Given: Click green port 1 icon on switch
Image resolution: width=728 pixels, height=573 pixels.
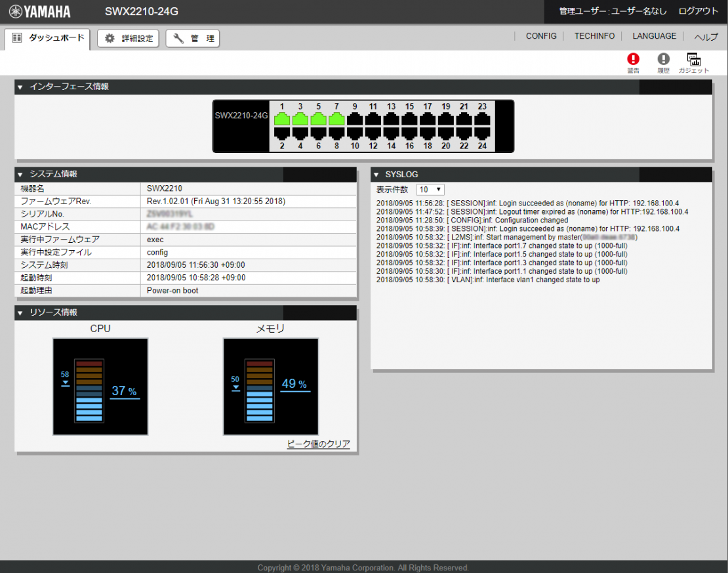Looking at the screenshot, I should (x=282, y=119).
